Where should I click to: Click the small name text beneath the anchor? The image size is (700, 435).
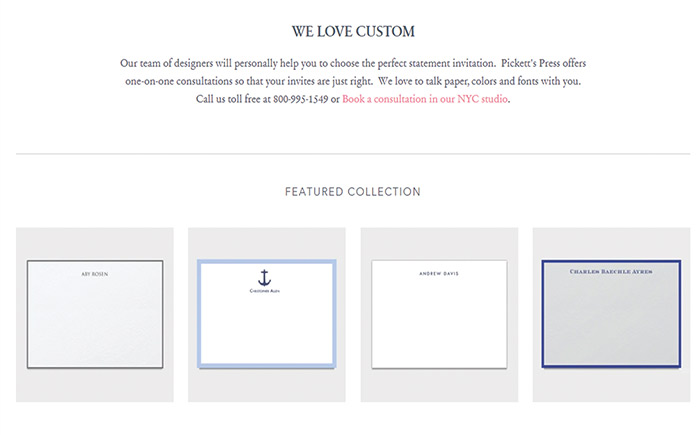pyautogui.click(x=266, y=292)
